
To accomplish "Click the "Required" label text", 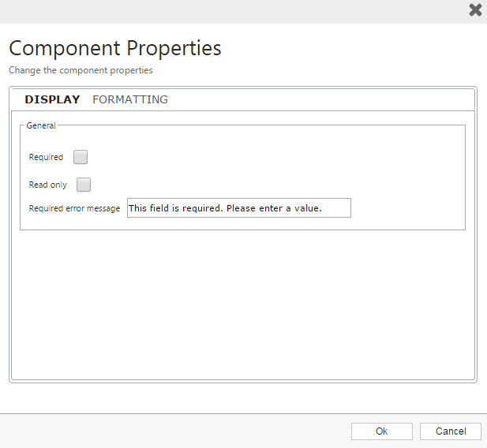I will point(46,158).
